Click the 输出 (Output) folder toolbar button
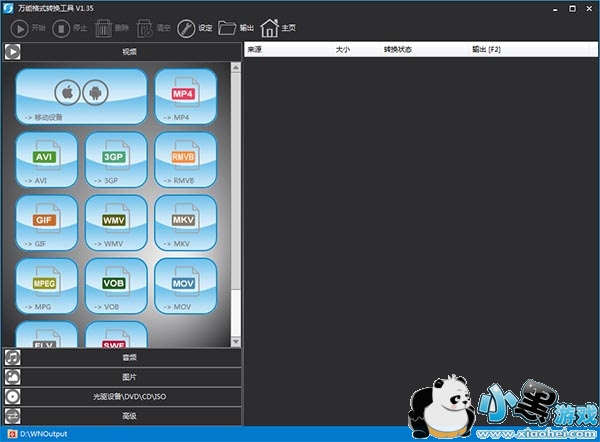 click(236, 28)
